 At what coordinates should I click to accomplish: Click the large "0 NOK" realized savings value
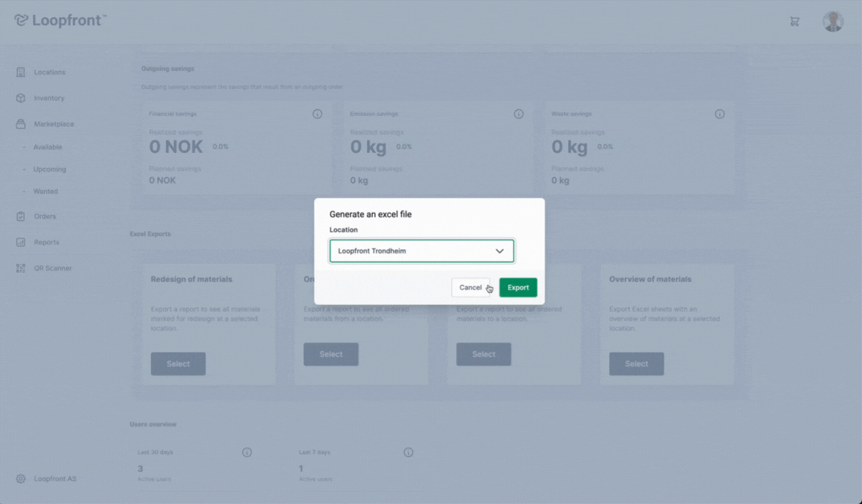coord(176,147)
